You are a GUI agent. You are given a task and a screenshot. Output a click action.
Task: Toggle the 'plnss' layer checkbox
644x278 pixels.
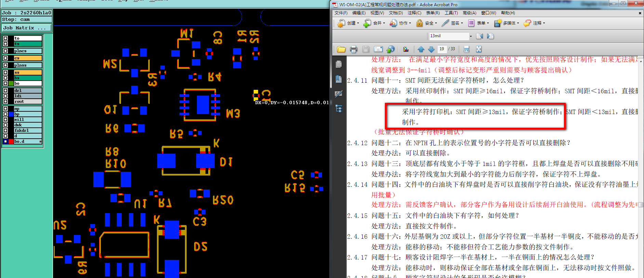(5, 65)
